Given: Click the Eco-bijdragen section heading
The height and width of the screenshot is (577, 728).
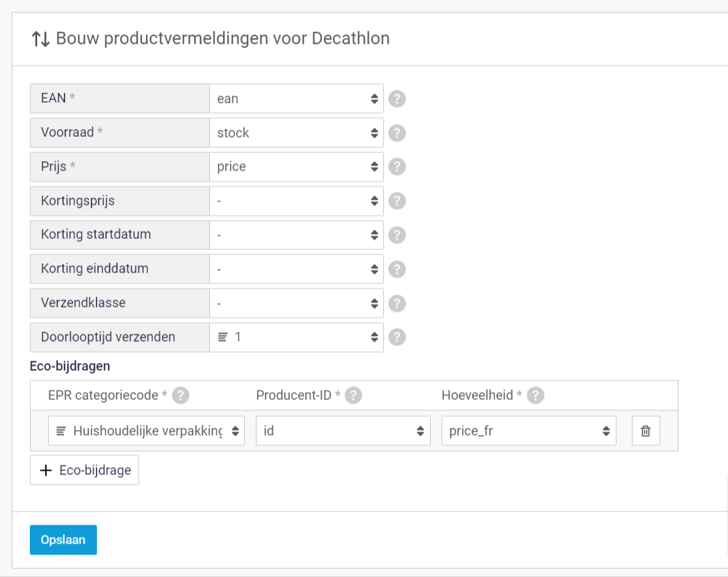Looking at the screenshot, I should tap(70, 366).
